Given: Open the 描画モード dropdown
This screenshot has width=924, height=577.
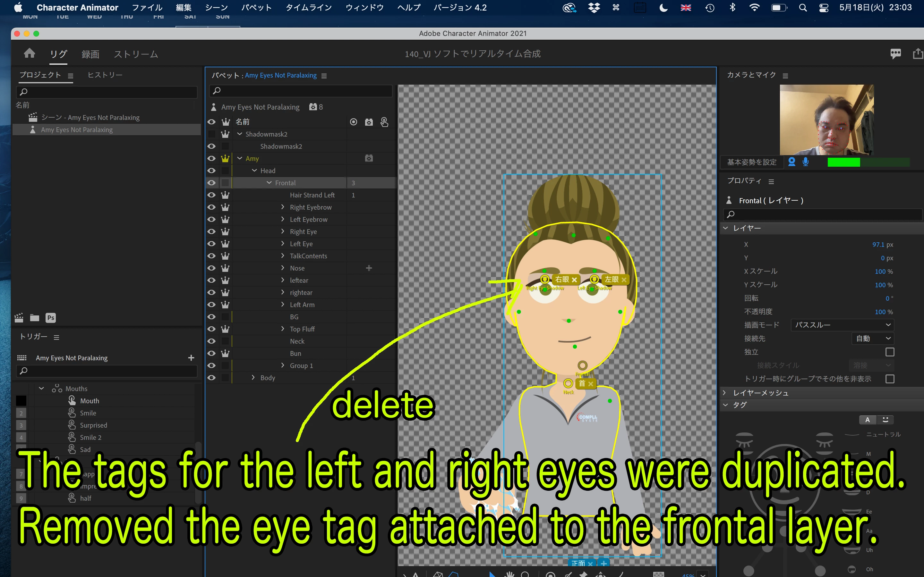Looking at the screenshot, I should (842, 325).
